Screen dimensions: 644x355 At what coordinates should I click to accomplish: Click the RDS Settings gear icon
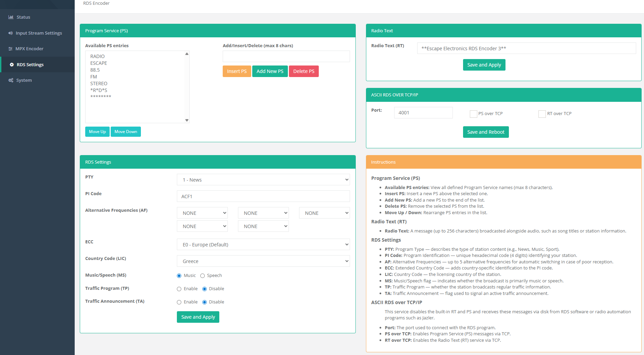click(x=12, y=64)
